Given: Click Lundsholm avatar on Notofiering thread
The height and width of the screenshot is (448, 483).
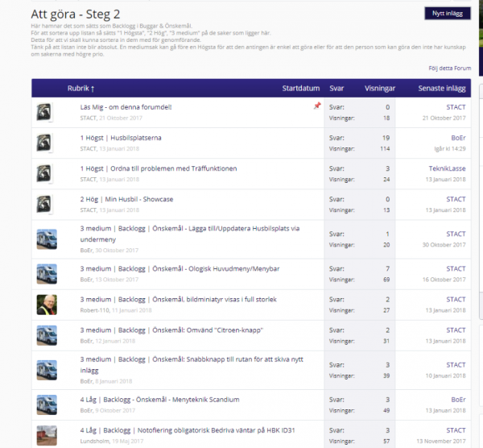Looking at the screenshot, I should click(47, 434).
